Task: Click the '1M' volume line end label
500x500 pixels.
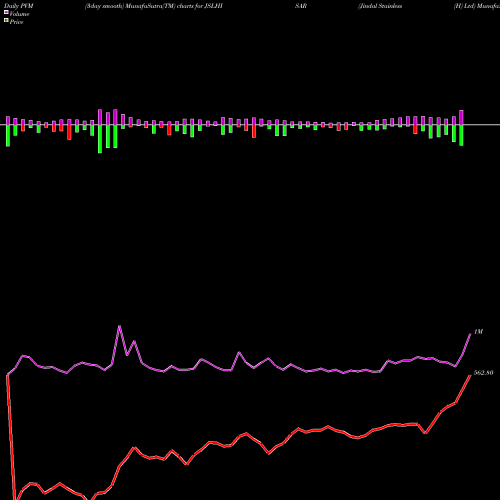Action: (x=478, y=332)
